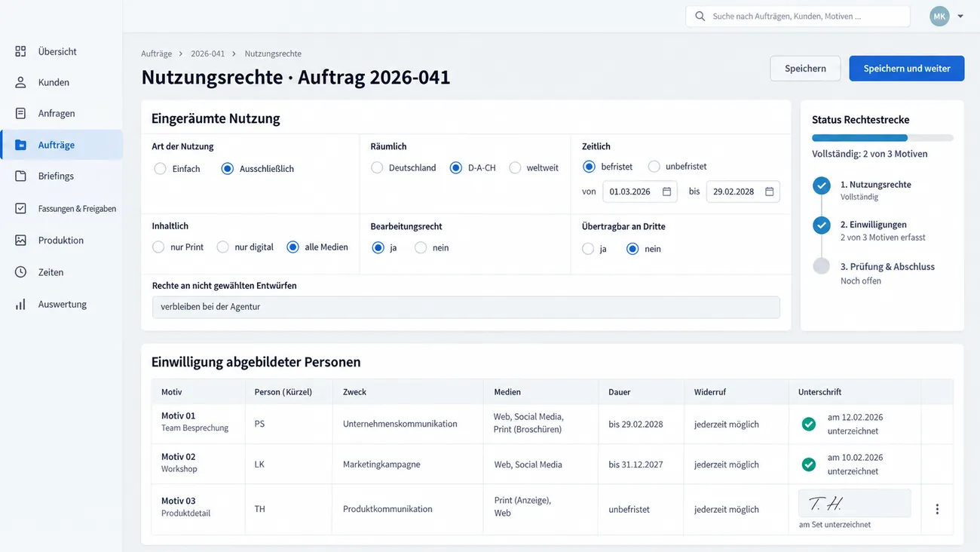Click the 'bis' date field 29.02.2028

tap(743, 192)
